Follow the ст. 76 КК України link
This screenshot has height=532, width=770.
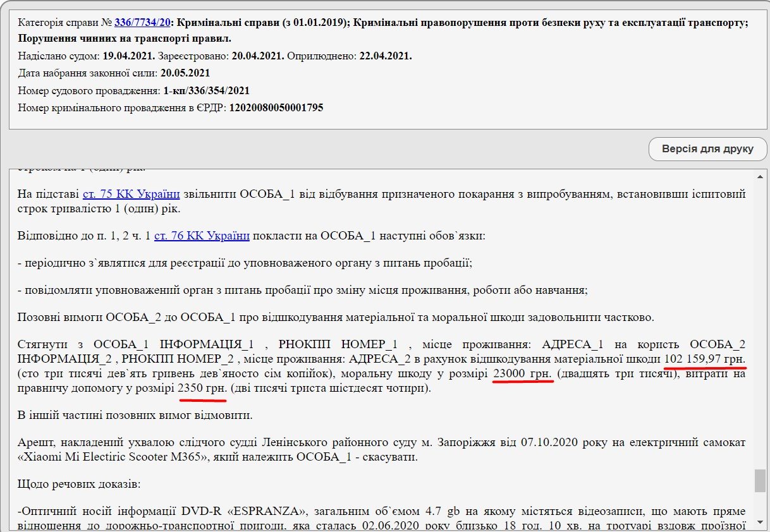pos(202,236)
